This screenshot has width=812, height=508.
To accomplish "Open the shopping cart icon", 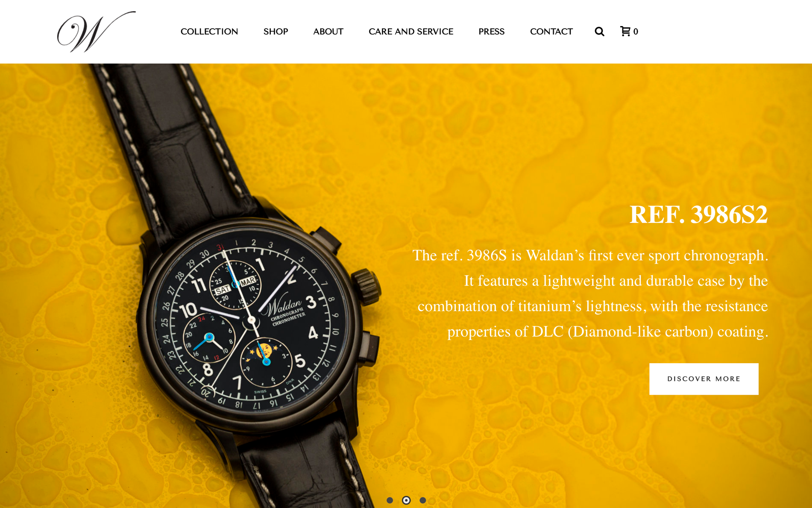I will pos(625,31).
